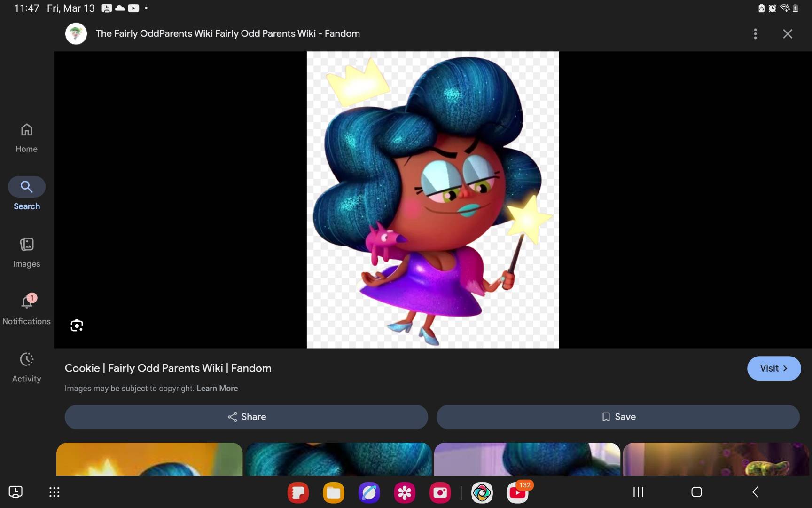Open the three-dot more options menu
This screenshot has width=812, height=508.
click(x=755, y=34)
